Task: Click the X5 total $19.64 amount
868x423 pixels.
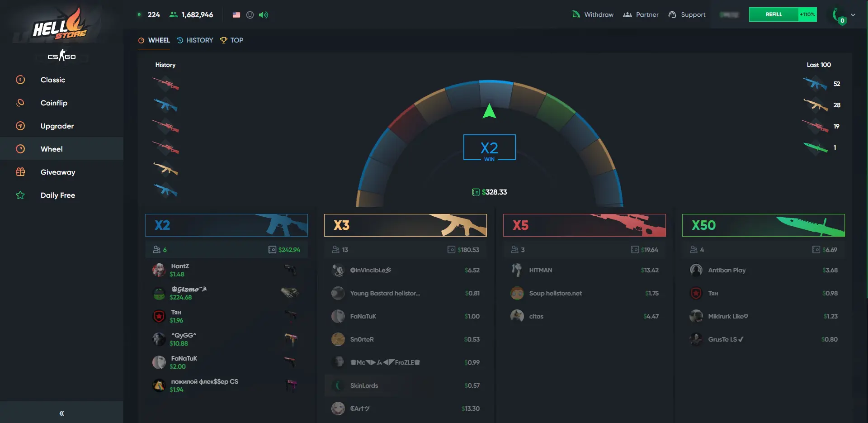Action: point(649,250)
